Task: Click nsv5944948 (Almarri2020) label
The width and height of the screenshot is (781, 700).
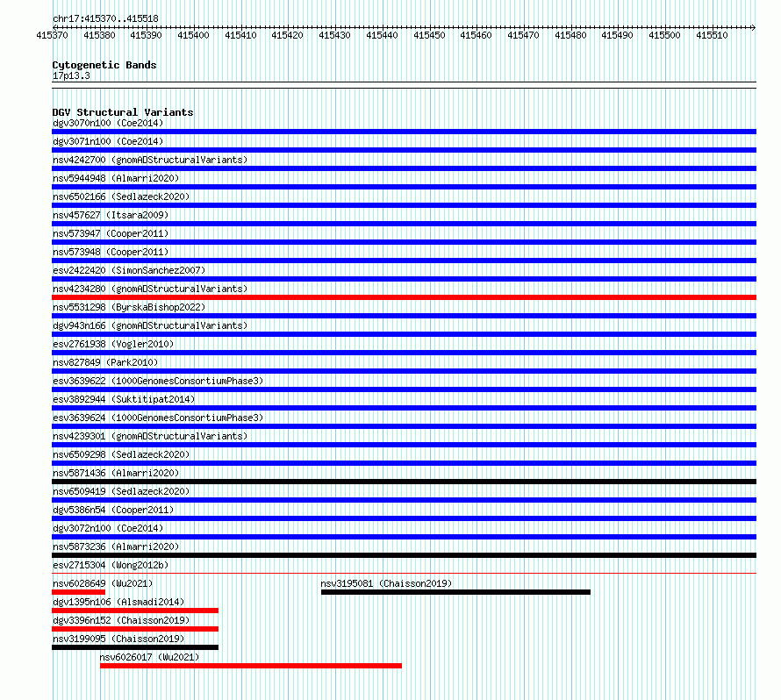Action: (116, 178)
